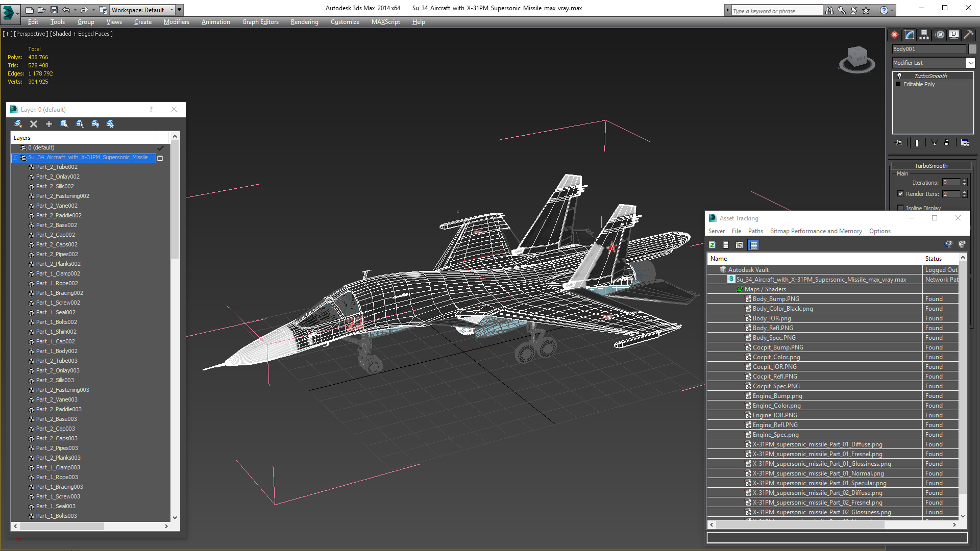Viewport: 980px width, 551px height.
Task: Open the Modify command panel tab
Action: pyautogui.click(x=910, y=35)
